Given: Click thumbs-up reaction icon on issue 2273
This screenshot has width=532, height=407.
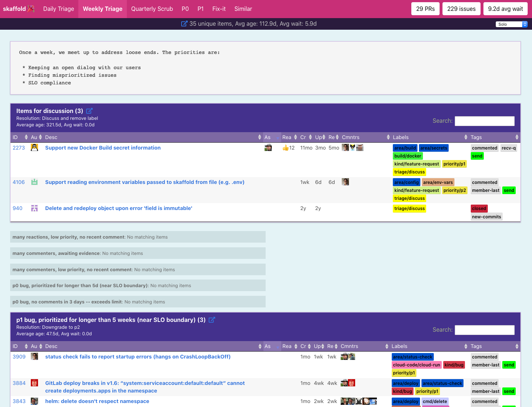Looking at the screenshot, I should coord(286,148).
